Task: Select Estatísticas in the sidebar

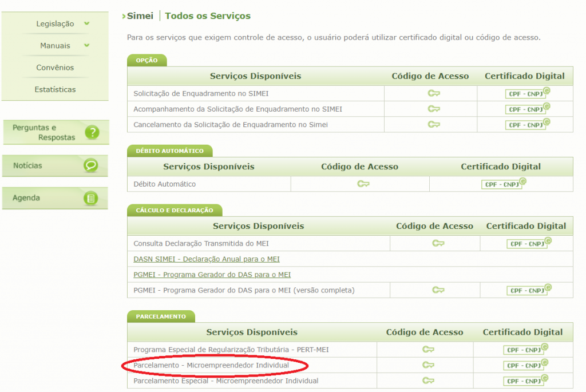Action: [x=55, y=89]
